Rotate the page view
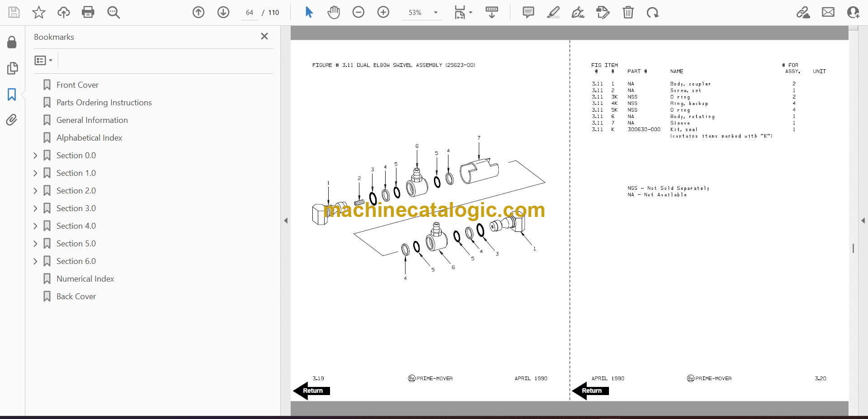 tap(652, 12)
